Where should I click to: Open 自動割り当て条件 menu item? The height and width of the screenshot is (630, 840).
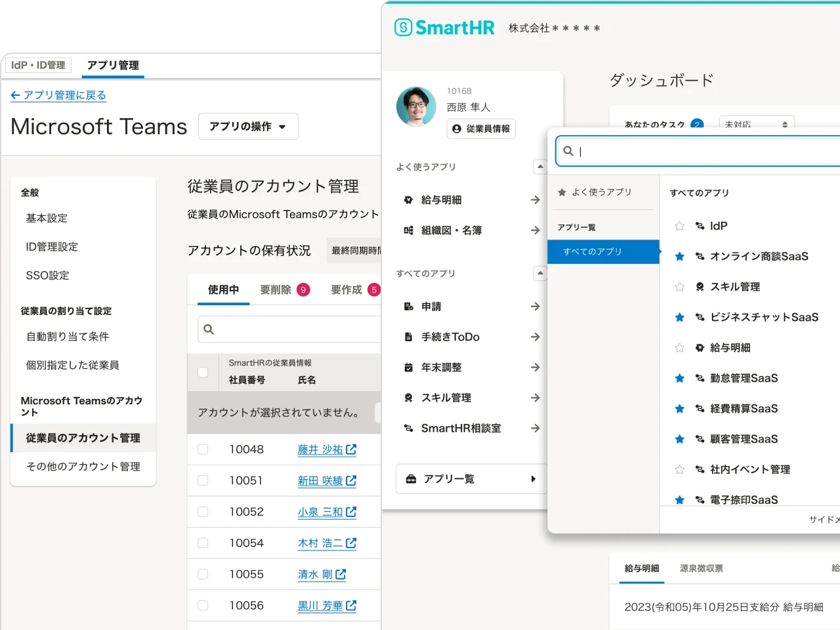(68, 337)
